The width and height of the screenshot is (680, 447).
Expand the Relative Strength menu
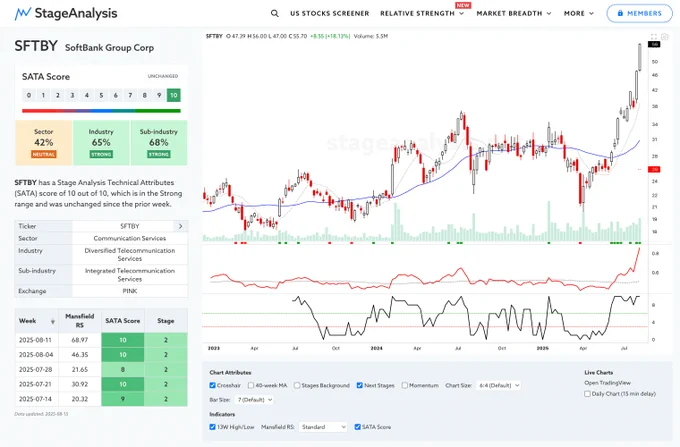(x=422, y=13)
